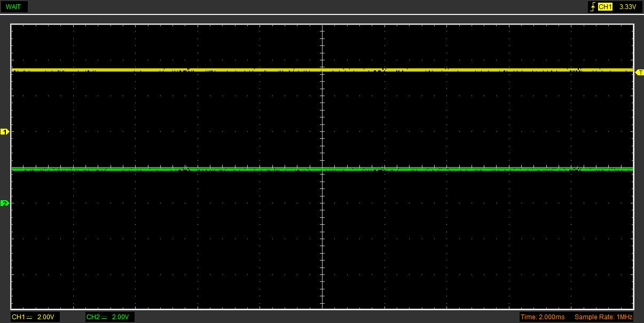644x323 pixels.
Task: Click the yellow channel 1 ground marker
Action: click(x=5, y=132)
